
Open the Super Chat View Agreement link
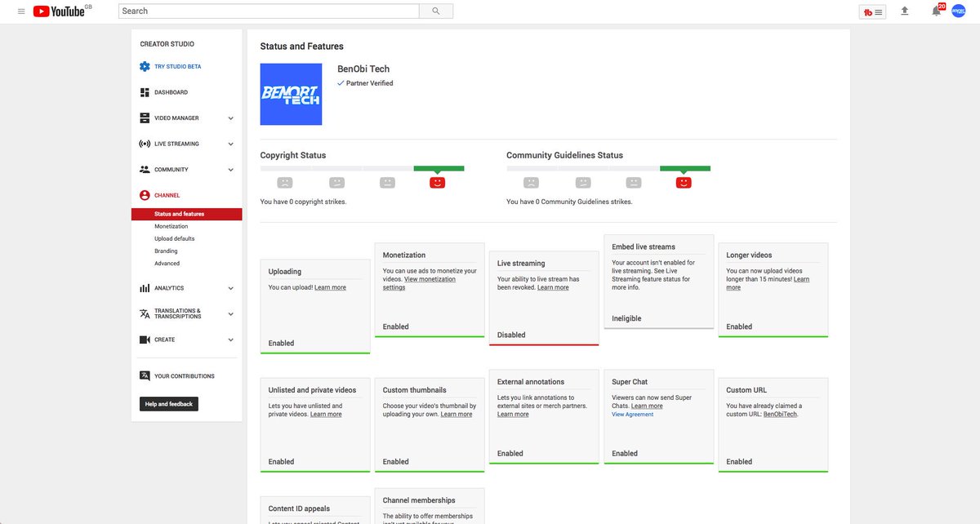tap(633, 415)
